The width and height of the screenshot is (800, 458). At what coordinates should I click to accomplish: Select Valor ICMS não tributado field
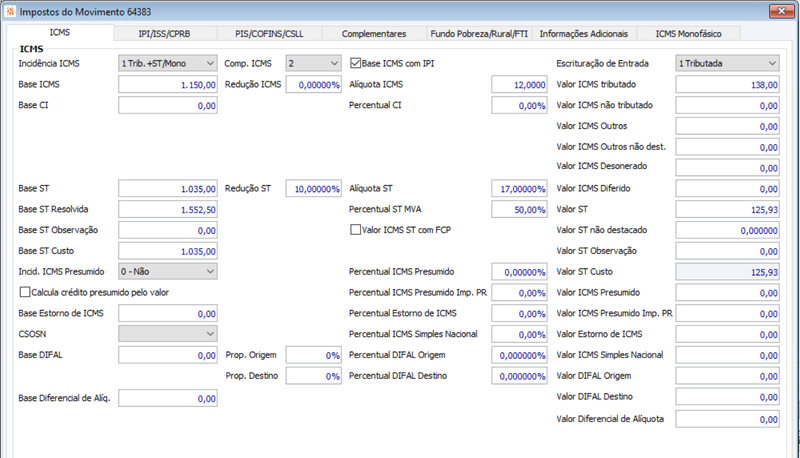pyautogui.click(x=728, y=106)
